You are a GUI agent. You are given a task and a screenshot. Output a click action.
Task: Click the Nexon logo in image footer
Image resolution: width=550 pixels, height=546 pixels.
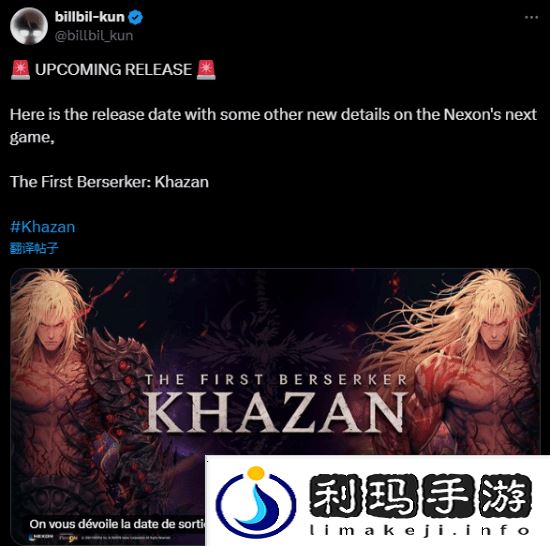point(41,537)
